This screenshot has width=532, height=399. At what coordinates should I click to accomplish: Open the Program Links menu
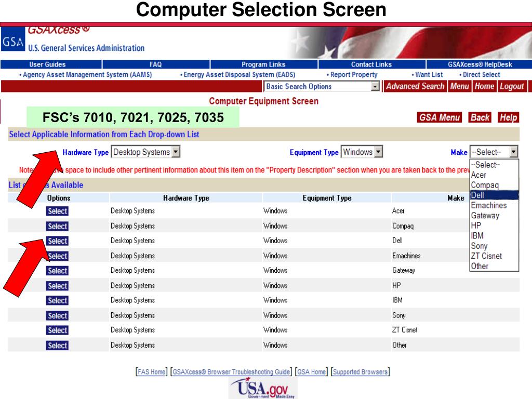[263, 64]
